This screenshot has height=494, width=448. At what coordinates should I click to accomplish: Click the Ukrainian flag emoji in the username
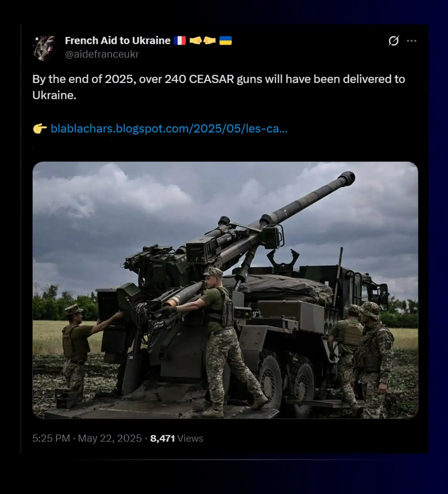tap(226, 41)
